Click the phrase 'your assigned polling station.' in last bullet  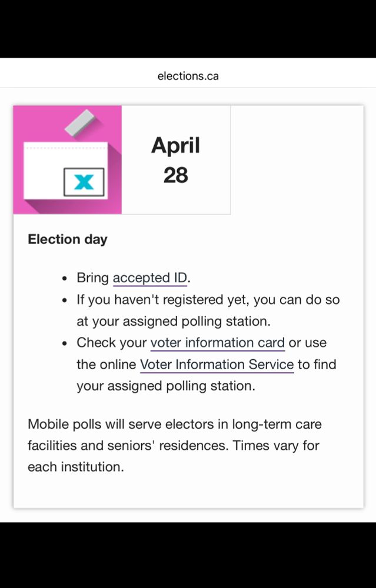(166, 386)
